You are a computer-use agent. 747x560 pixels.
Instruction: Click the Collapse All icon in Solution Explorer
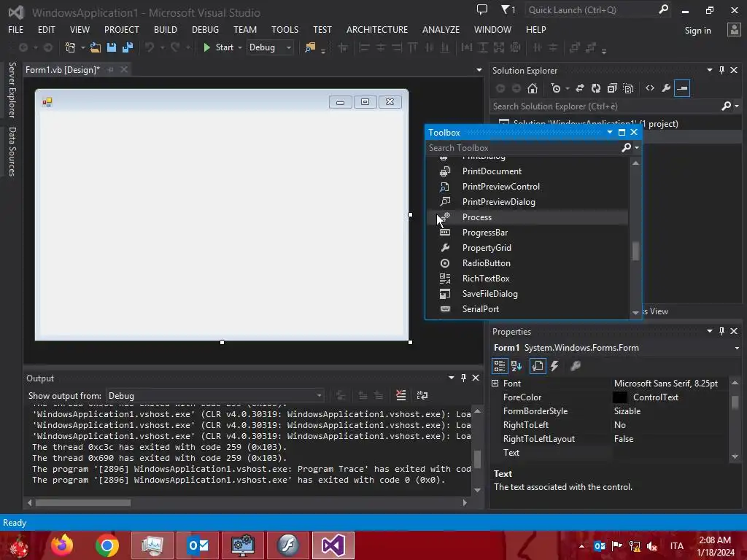[x=612, y=88]
